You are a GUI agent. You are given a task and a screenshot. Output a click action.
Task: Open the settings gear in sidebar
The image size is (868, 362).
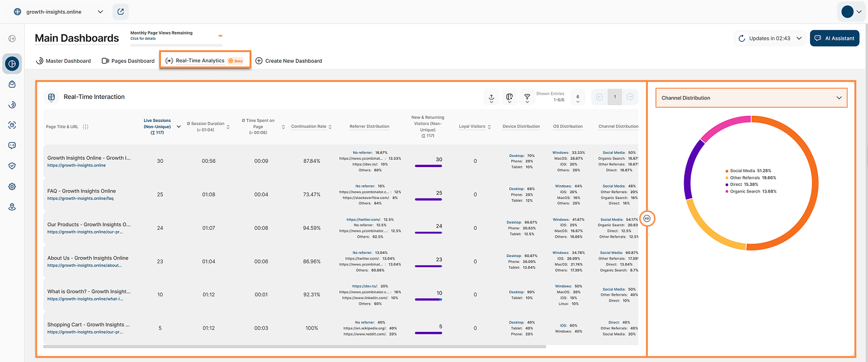tap(12, 186)
